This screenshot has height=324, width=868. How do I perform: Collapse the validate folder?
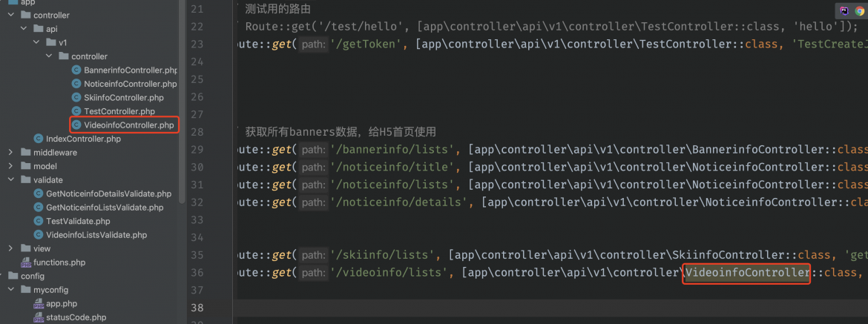coord(10,179)
